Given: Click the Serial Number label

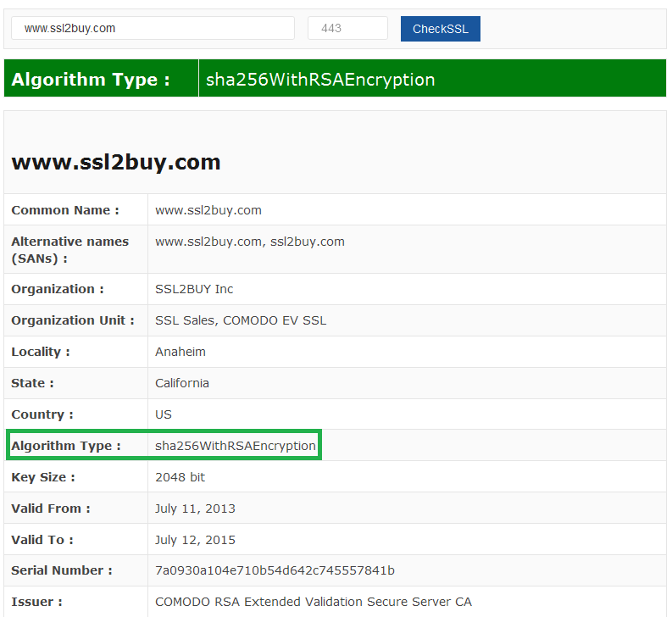Looking at the screenshot, I should (x=62, y=570).
